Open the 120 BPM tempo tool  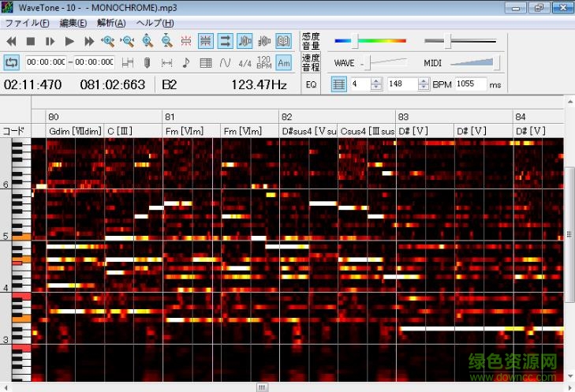coord(264,62)
